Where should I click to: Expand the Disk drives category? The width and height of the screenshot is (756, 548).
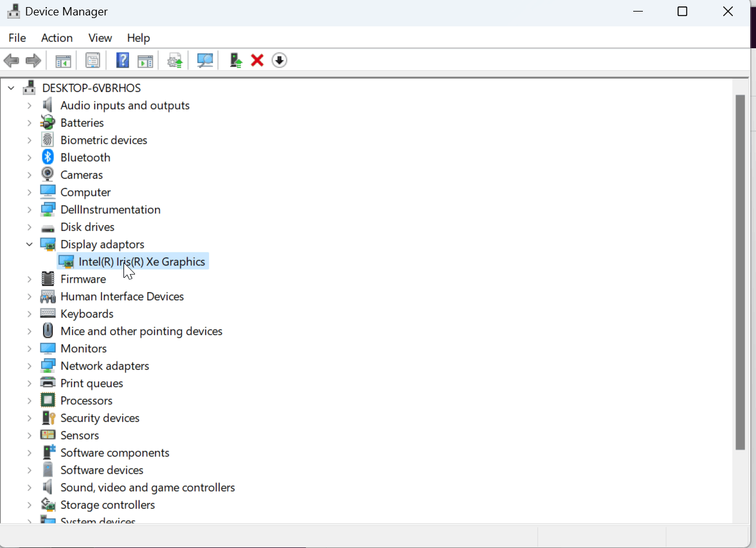30,227
